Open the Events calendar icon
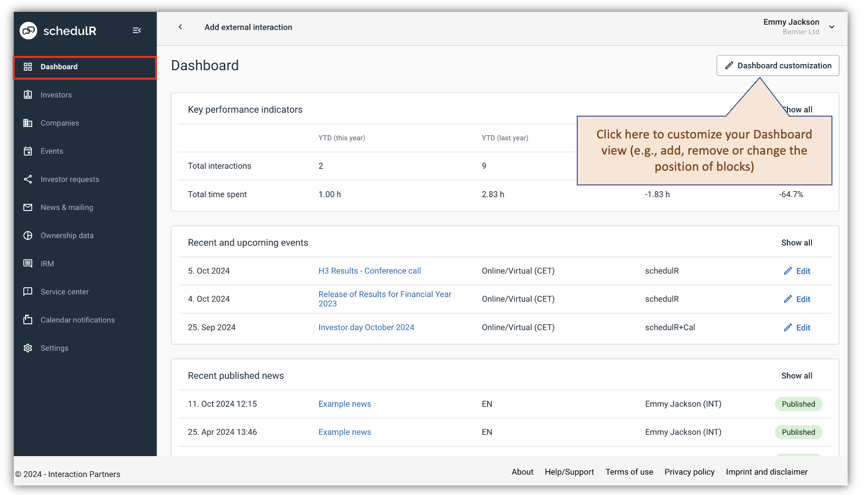Viewport: 868px width, 495px height. [28, 151]
